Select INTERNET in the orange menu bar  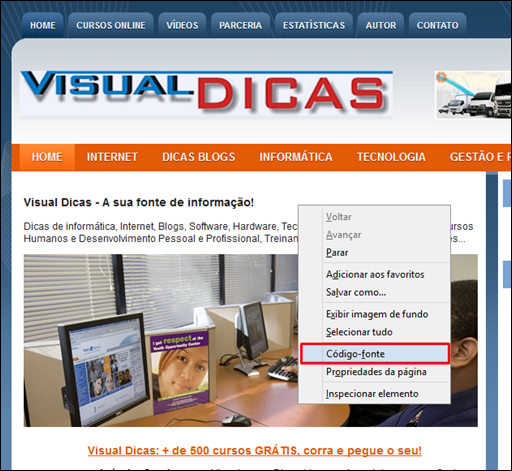(x=112, y=157)
